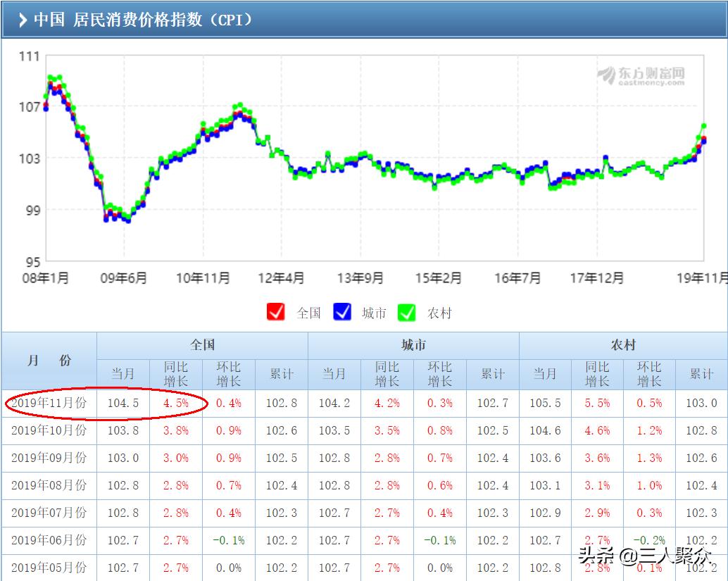Click the 102.7 cumulative value for 2019年11月 city

[491, 403]
